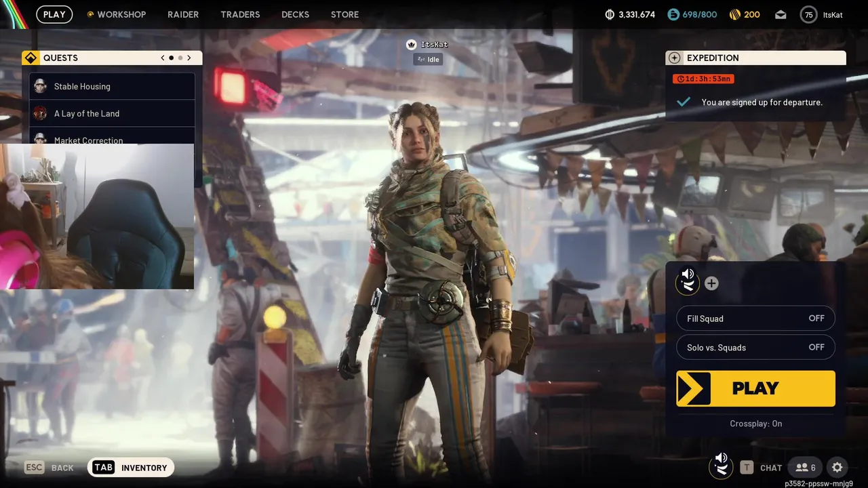The width and height of the screenshot is (868, 488).
Task: Open Inventory with TAB button
Action: click(131, 467)
